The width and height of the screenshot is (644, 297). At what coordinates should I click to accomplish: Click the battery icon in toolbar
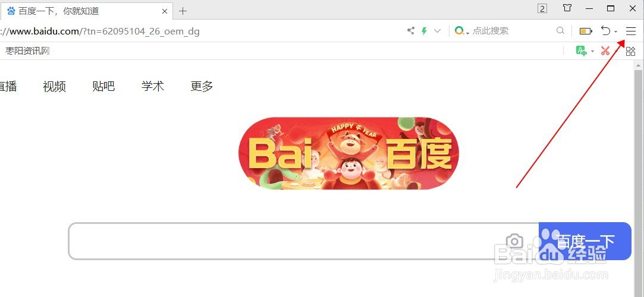[585, 31]
